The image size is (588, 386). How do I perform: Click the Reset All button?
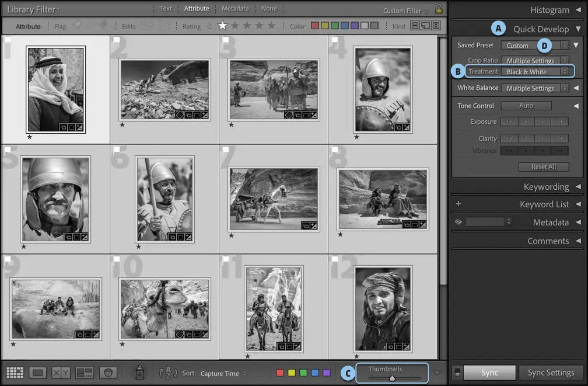pos(543,167)
